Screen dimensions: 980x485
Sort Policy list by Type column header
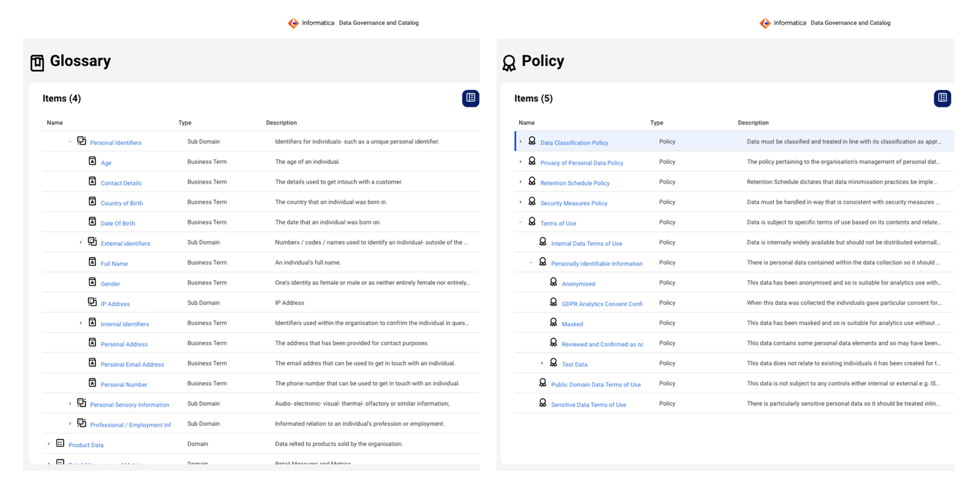(x=656, y=123)
